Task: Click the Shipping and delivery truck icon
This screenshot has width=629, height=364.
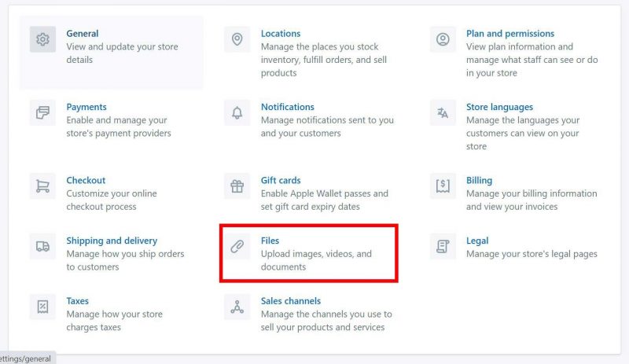Action: pyautogui.click(x=42, y=246)
